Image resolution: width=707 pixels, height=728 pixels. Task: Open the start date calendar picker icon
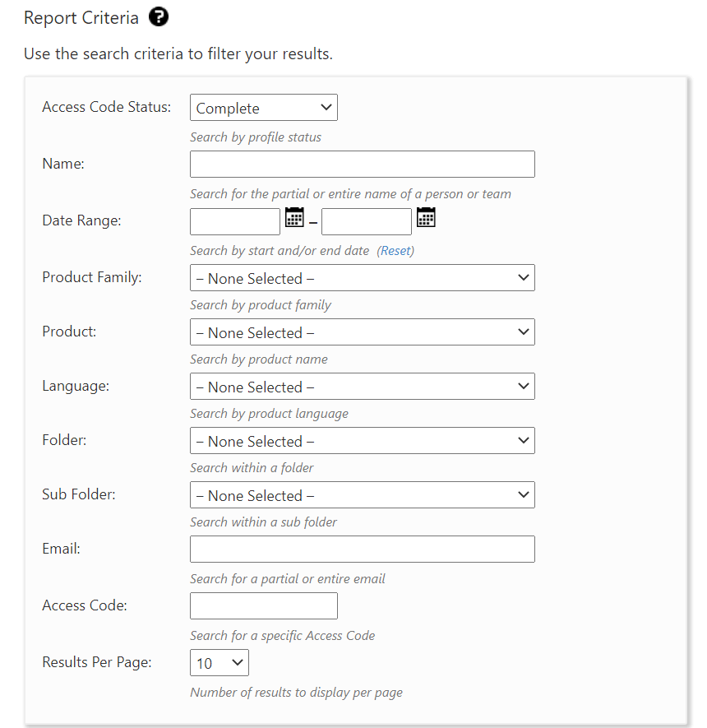click(294, 217)
